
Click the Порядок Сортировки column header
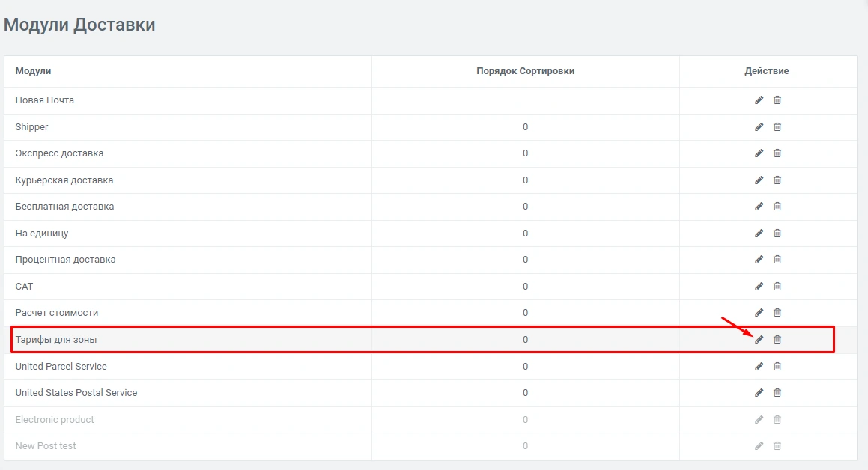tap(525, 71)
